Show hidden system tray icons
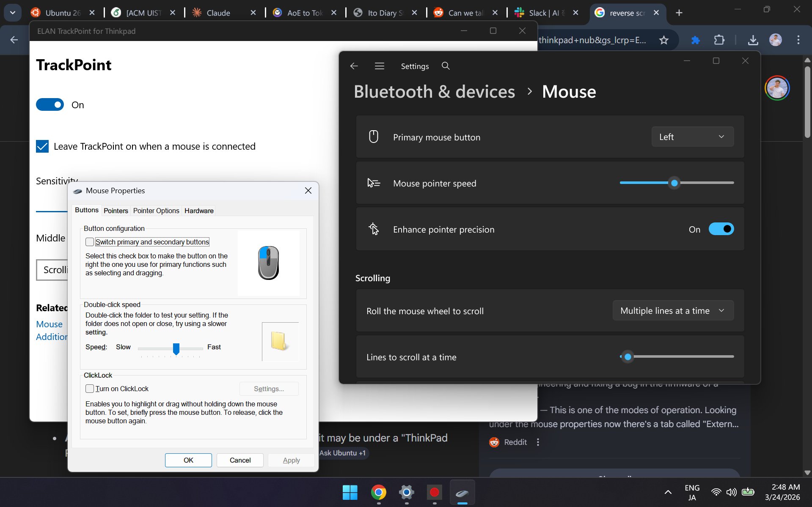 click(x=668, y=492)
